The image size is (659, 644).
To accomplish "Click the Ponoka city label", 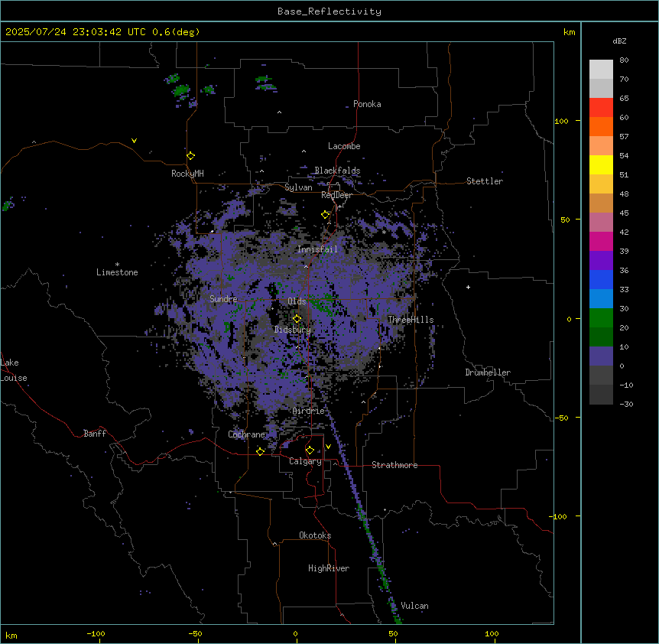I will click(367, 104).
